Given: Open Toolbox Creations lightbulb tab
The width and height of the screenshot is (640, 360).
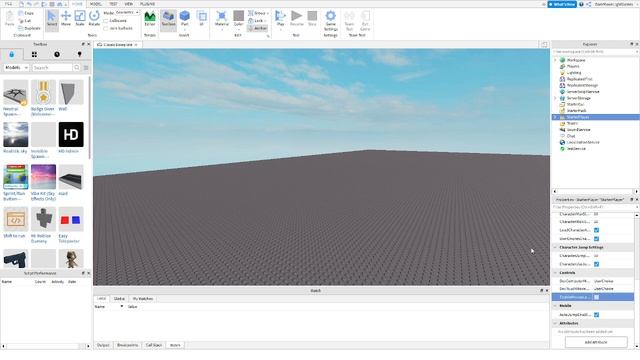Looking at the screenshot, I should point(80,54).
